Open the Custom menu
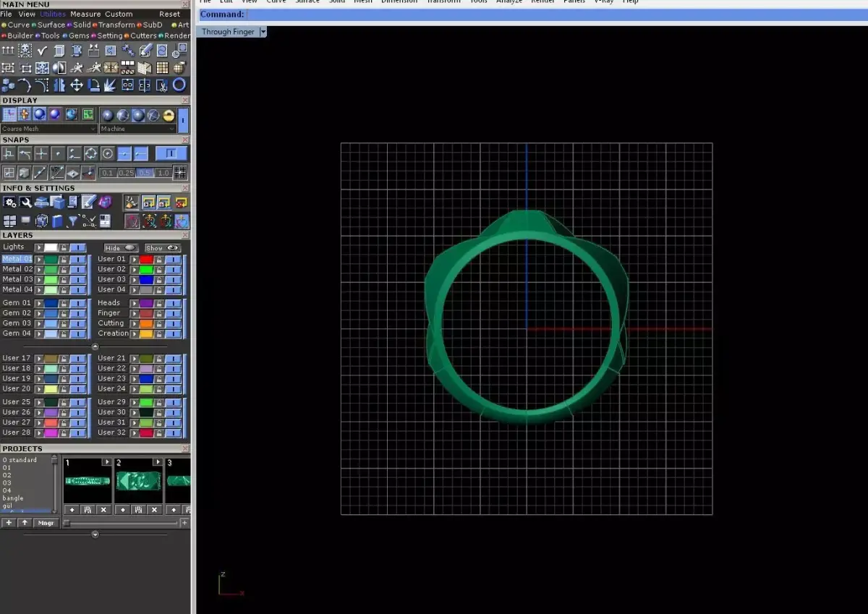Viewport: 868px width, 614px height. click(119, 14)
